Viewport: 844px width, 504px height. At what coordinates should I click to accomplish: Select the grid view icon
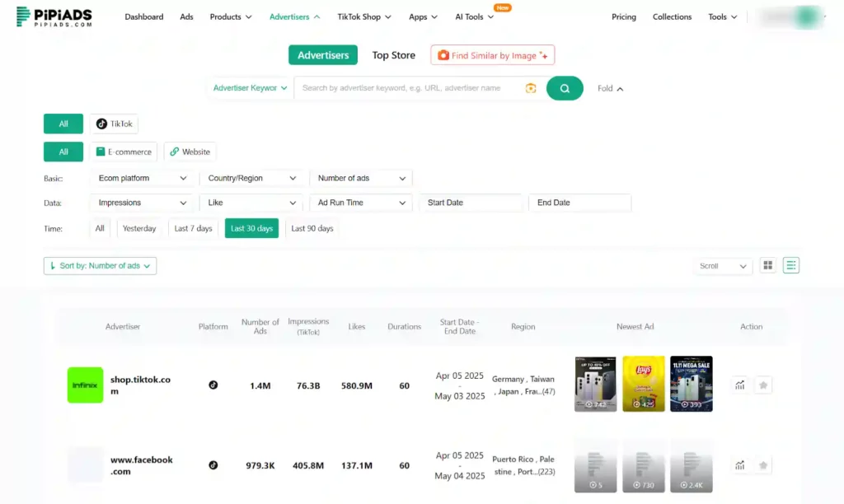coord(767,265)
